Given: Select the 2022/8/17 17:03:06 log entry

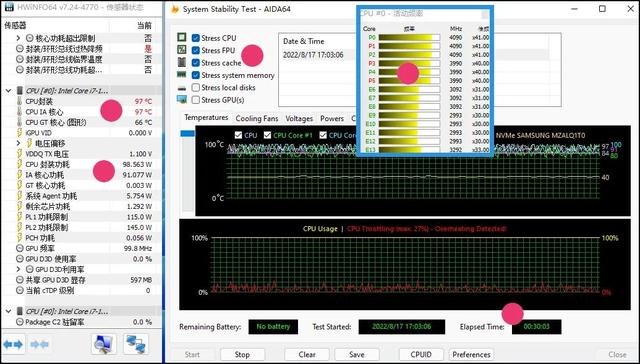Looking at the screenshot, I should pos(313,55).
